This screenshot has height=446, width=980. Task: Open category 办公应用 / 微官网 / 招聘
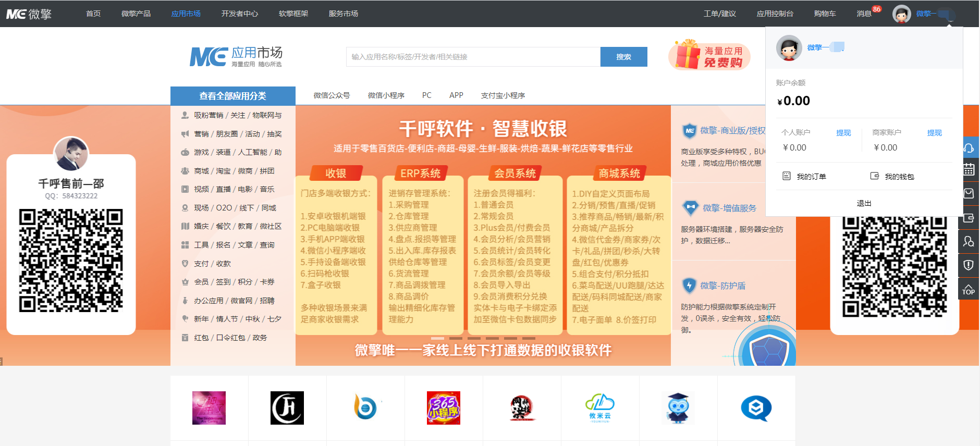coord(233,301)
